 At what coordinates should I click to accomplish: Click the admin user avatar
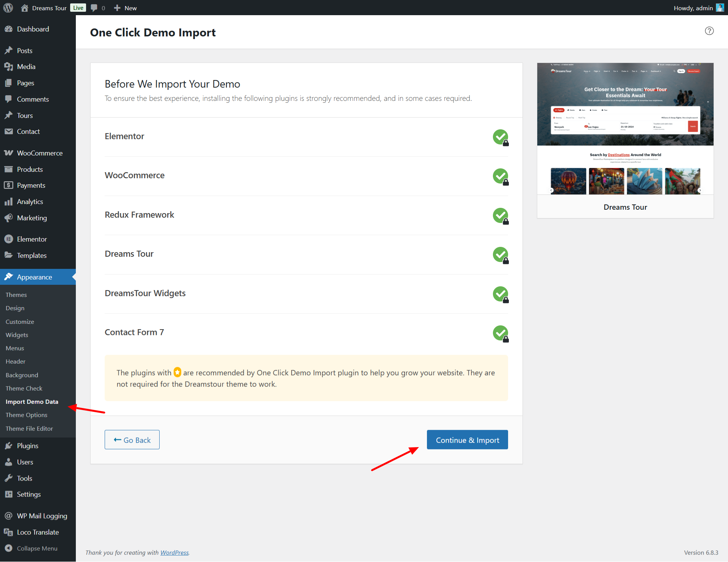coord(720,8)
